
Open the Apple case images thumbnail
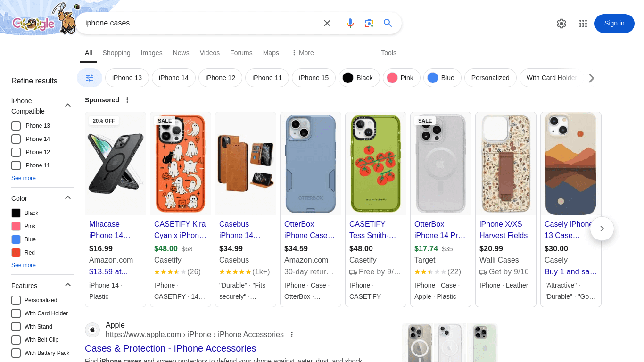click(449, 343)
